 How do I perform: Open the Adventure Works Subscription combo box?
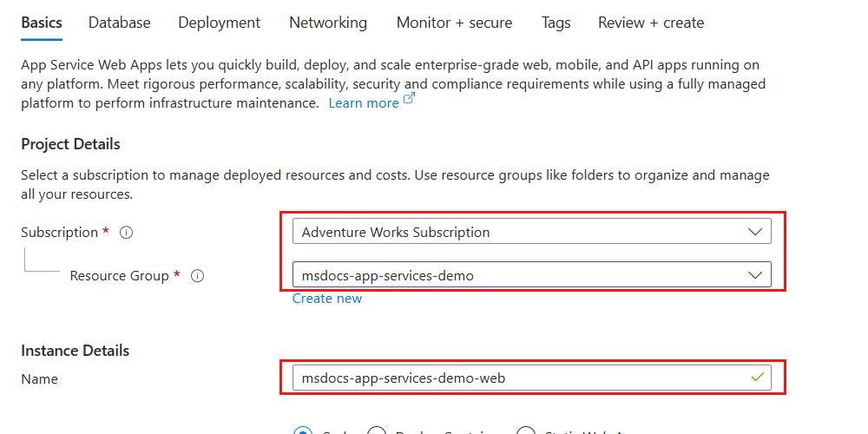coord(531,232)
